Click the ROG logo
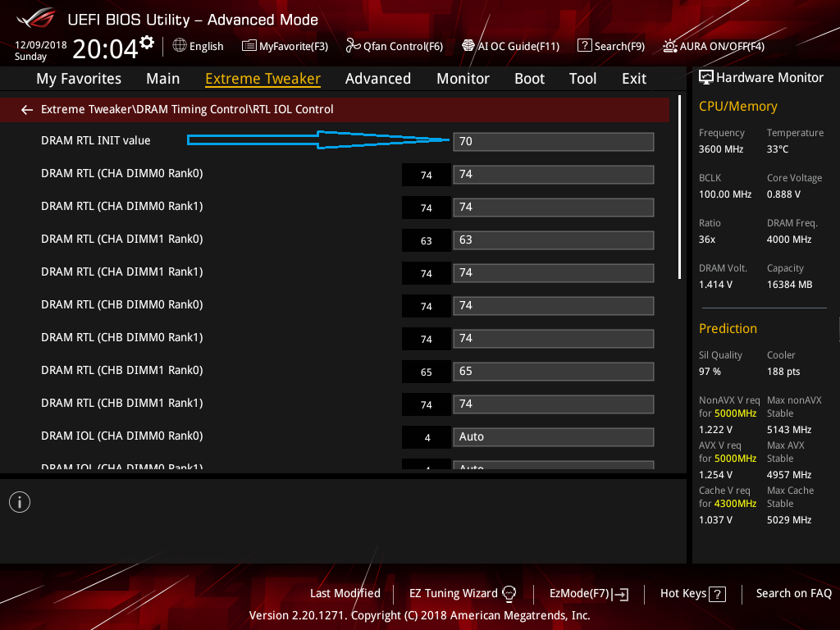 (x=36, y=18)
